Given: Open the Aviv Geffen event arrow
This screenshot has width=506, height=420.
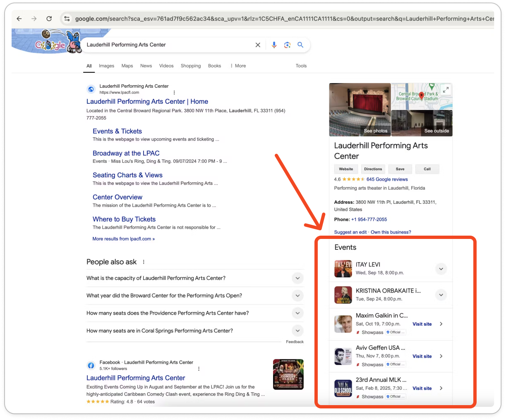Looking at the screenshot, I should (x=441, y=356).
